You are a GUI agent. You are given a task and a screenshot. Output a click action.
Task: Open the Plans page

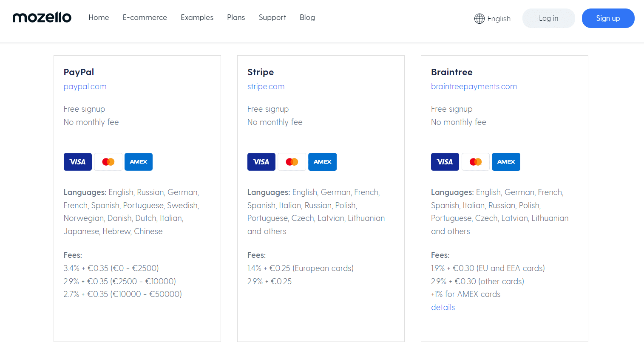coord(236,17)
